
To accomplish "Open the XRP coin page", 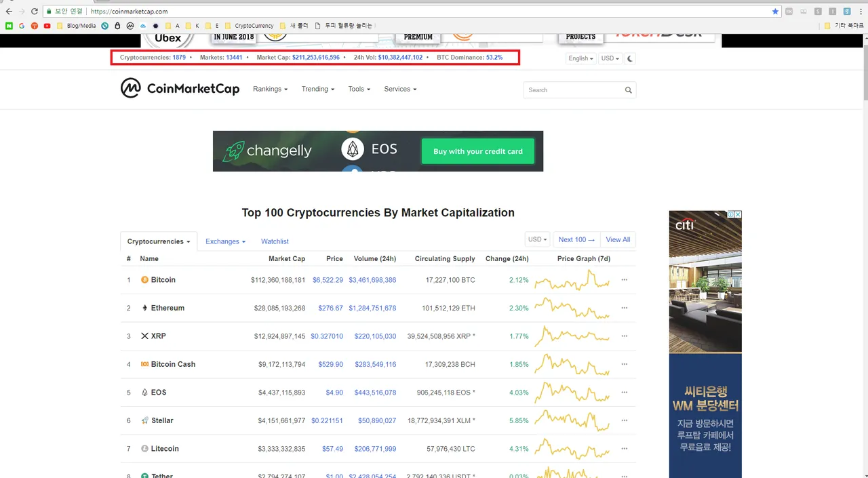I will click(x=158, y=336).
